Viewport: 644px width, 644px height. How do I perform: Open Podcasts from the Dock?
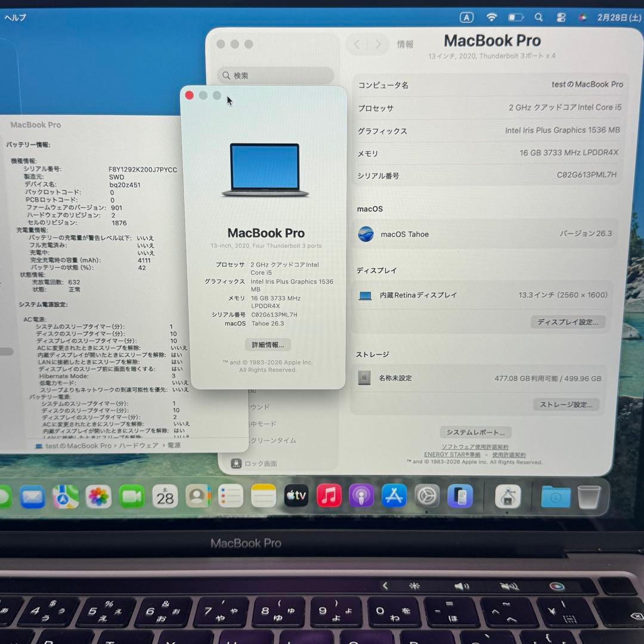tap(361, 496)
